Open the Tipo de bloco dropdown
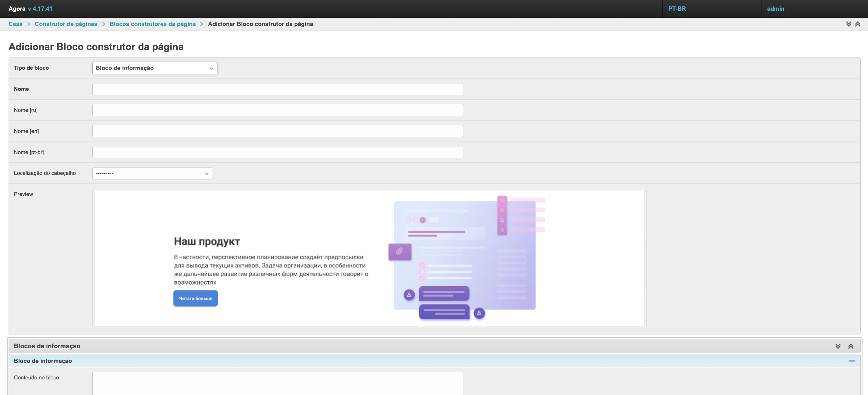Viewport: 868px width, 395px height. point(155,68)
